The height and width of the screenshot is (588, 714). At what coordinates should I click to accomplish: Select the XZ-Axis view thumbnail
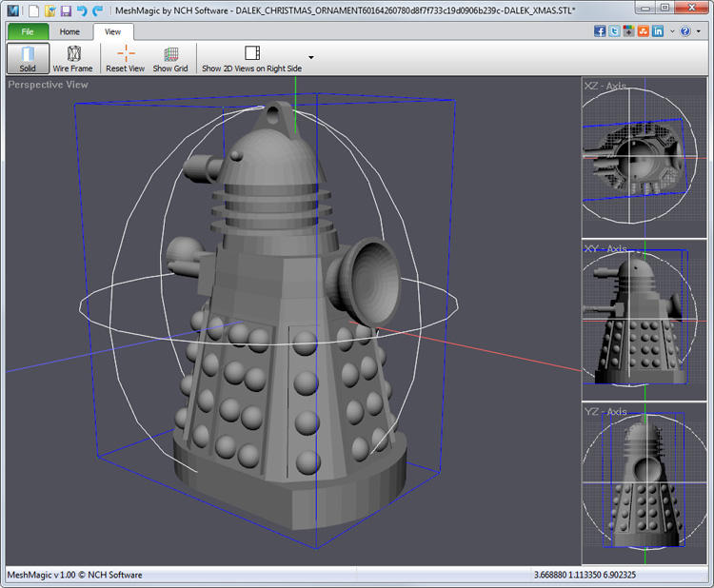pyautogui.click(x=645, y=157)
